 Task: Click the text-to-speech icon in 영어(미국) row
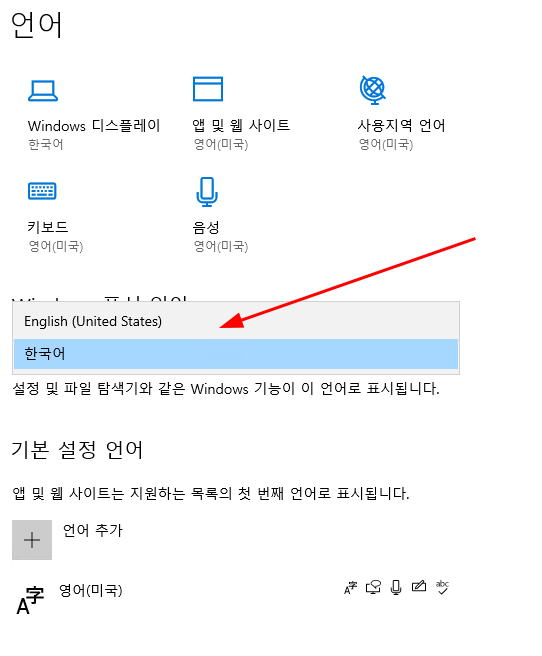[373, 587]
